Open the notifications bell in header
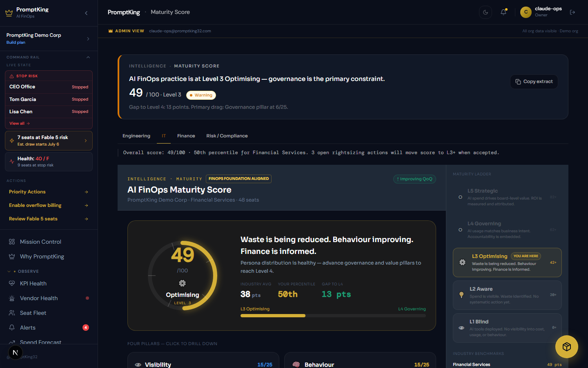The height and width of the screenshot is (368, 588). tap(503, 12)
